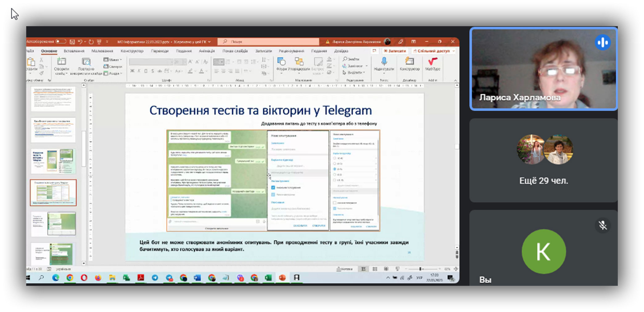Click the red Записати record button

[395, 51]
